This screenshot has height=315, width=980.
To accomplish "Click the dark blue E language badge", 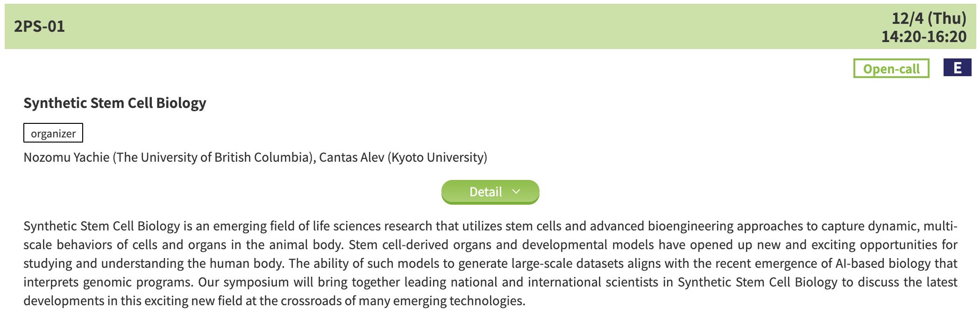I will point(957,68).
